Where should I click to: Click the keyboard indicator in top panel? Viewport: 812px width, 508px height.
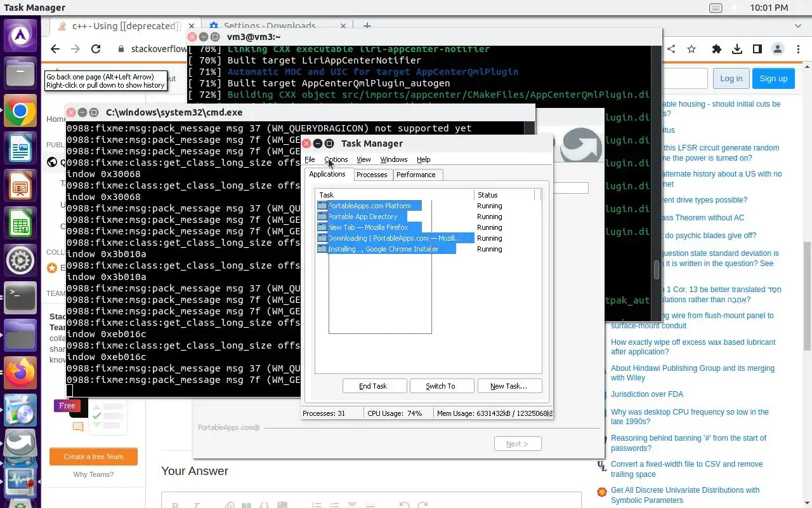coord(716,8)
